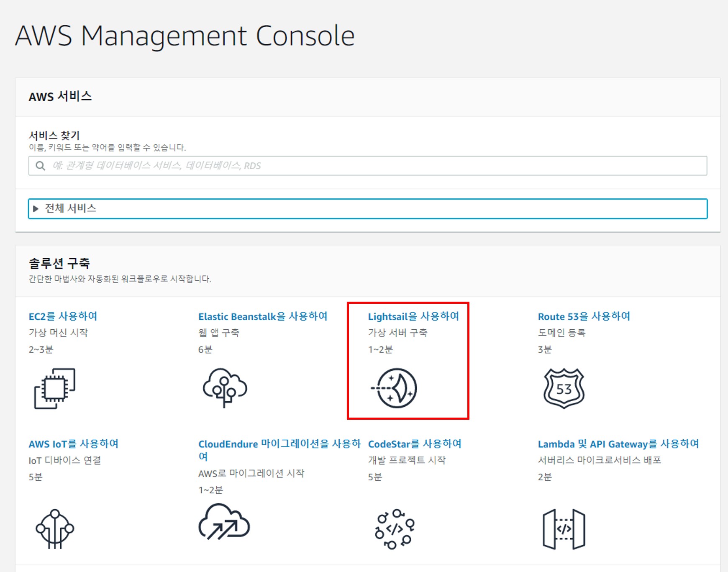Open Lambda 및 API Gateway를 사용하여 link
728x572 pixels.
(618, 444)
